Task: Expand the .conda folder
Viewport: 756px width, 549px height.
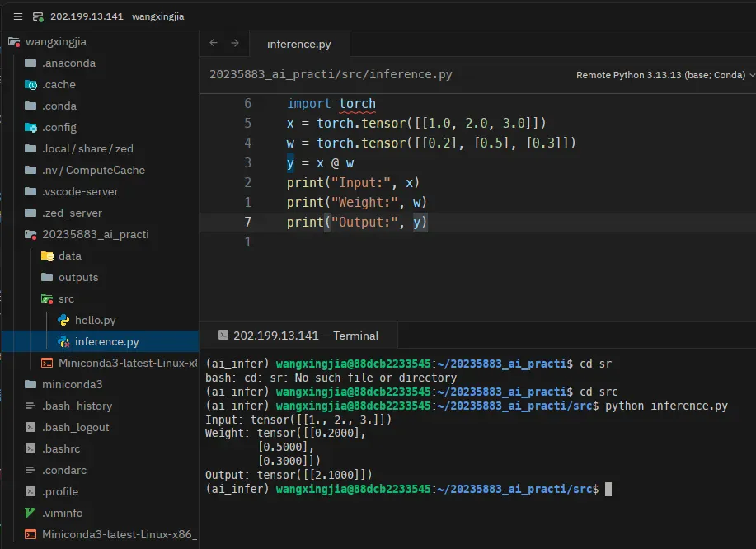Action: coord(100,106)
